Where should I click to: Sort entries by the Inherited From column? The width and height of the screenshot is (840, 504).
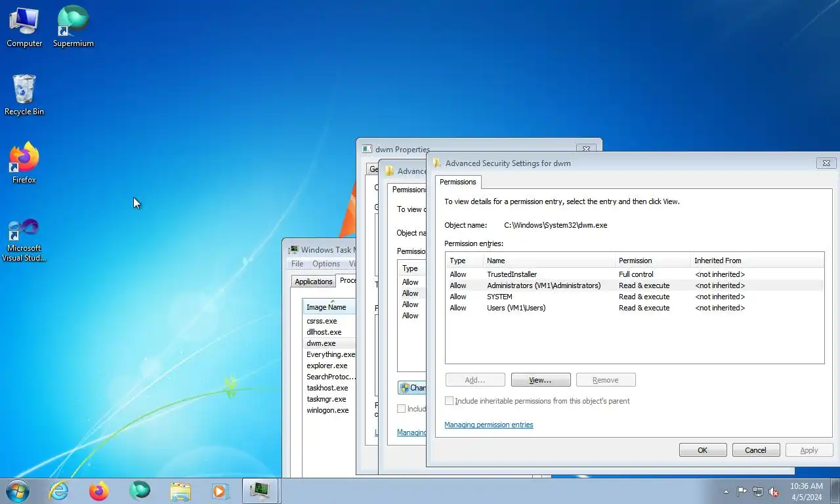coord(757,261)
